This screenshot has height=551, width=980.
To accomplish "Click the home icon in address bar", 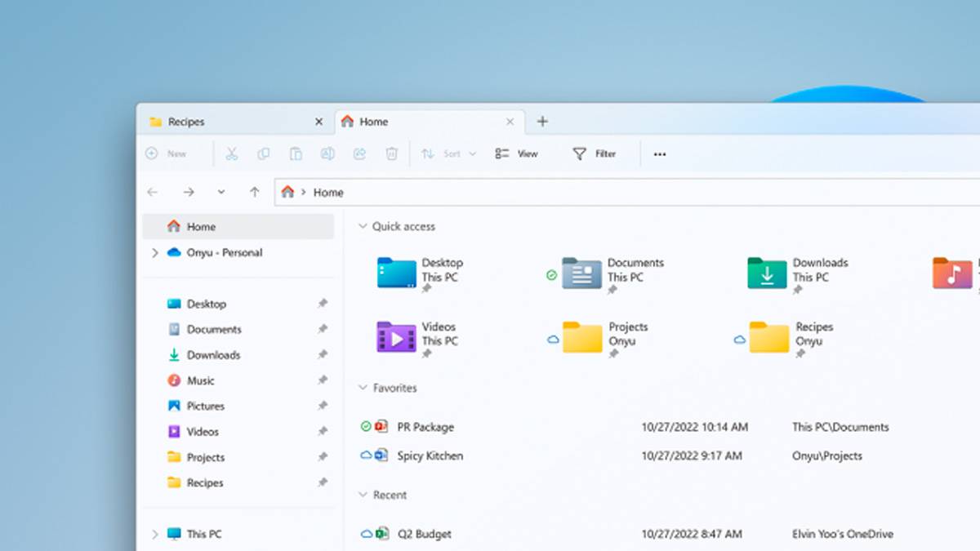I will point(287,192).
